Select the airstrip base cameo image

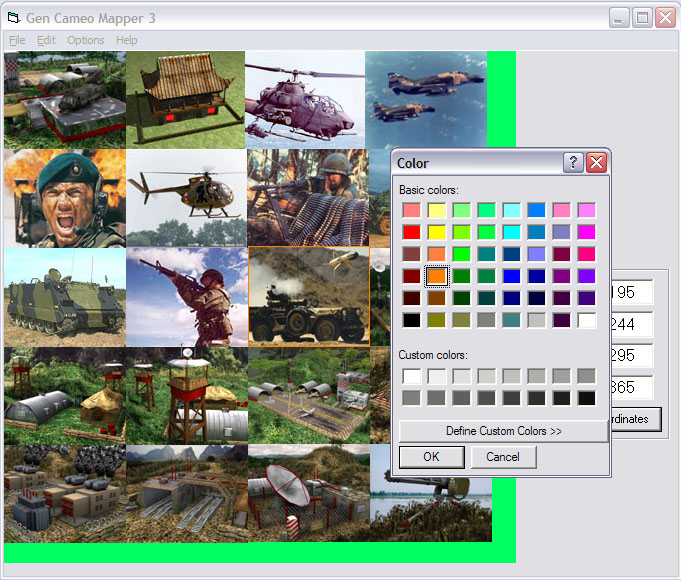pos(308,395)
